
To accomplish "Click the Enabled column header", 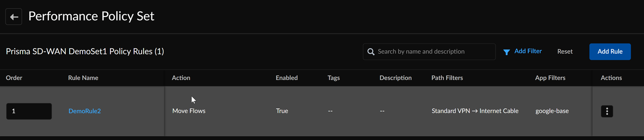I will [x=287, y=78].
